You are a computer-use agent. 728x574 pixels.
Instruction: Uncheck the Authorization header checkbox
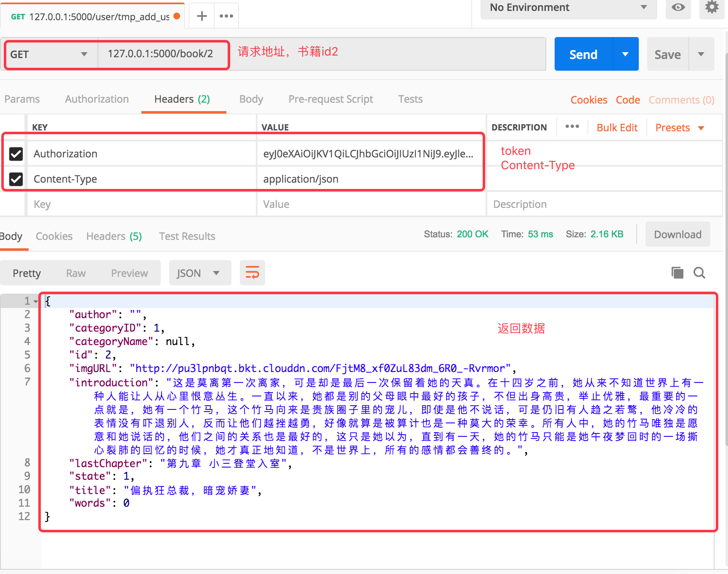point(16,154)
